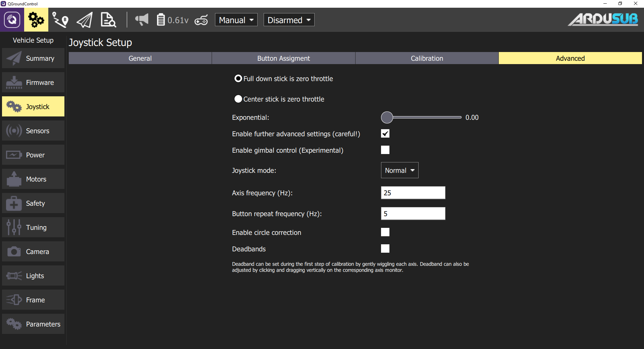Click the Button repeat frequency field

pos(413,214)
